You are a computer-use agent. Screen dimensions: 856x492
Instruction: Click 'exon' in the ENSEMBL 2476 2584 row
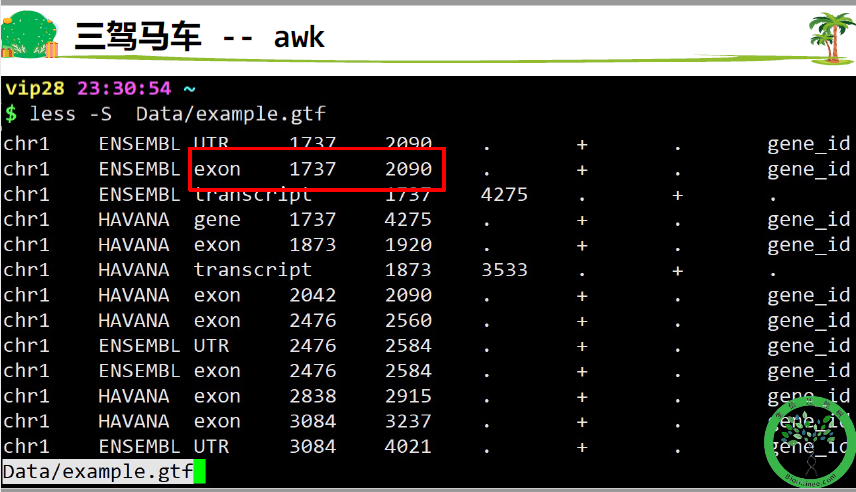[x=217, y=371]
